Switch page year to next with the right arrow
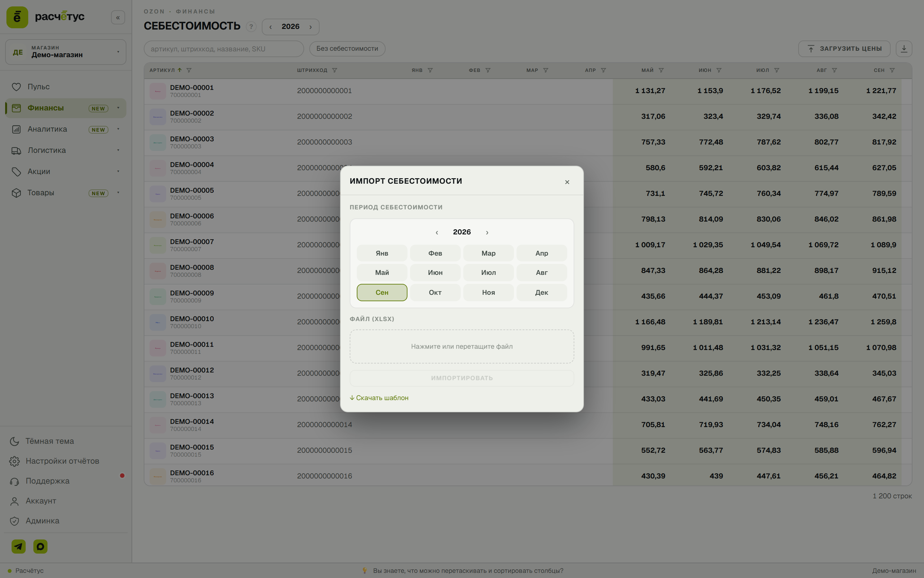 (x=311, y=27)
